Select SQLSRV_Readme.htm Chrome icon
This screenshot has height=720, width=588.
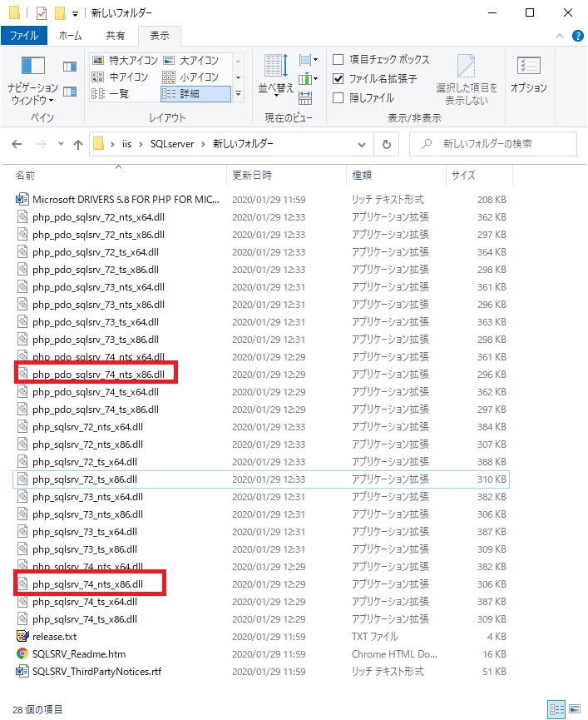(x=22, y=653)
